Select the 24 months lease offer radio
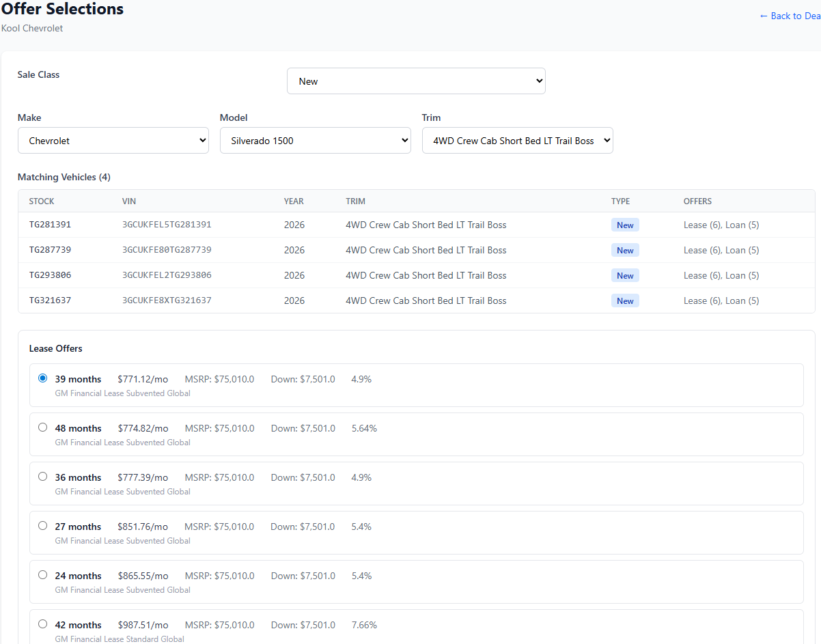Viewport: 821px width, 644px height. pyautogui.click(x=43, y=575)
